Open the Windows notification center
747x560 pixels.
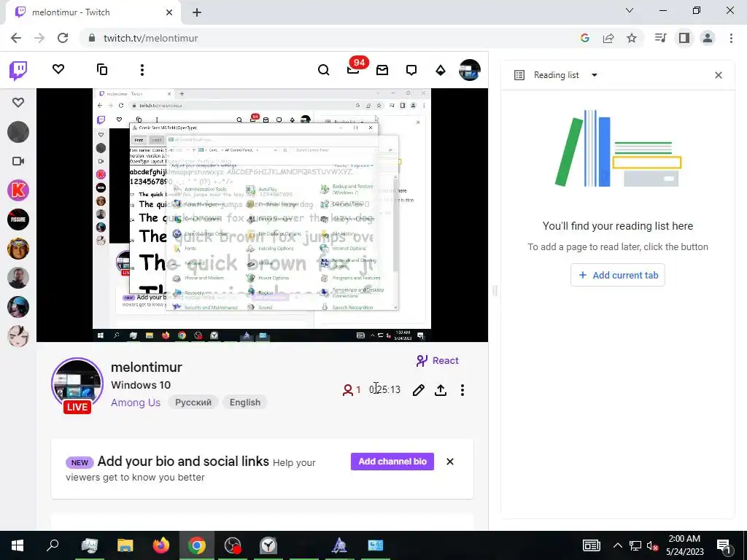[x=724, y=545]
